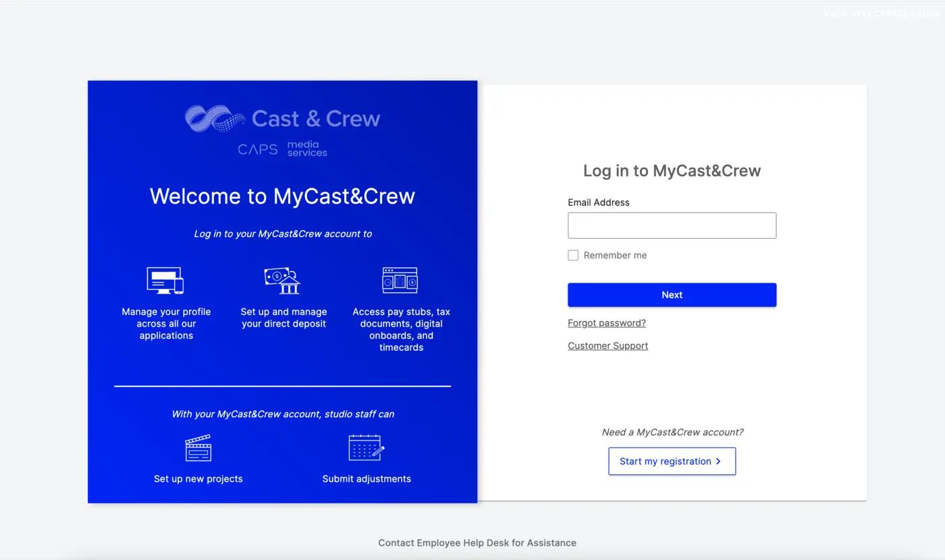Open the Forgot password page

(x=606, y=323)
